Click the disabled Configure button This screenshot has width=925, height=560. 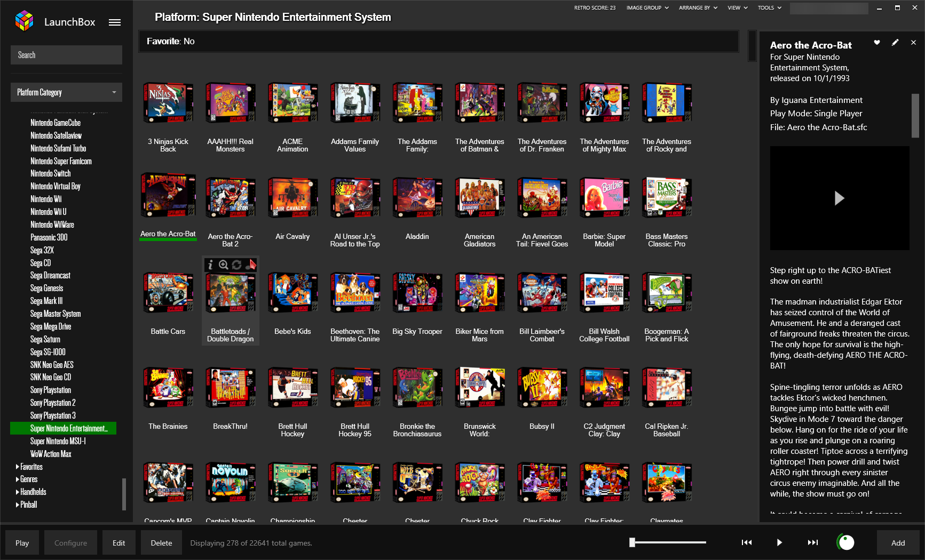point(70,543)
